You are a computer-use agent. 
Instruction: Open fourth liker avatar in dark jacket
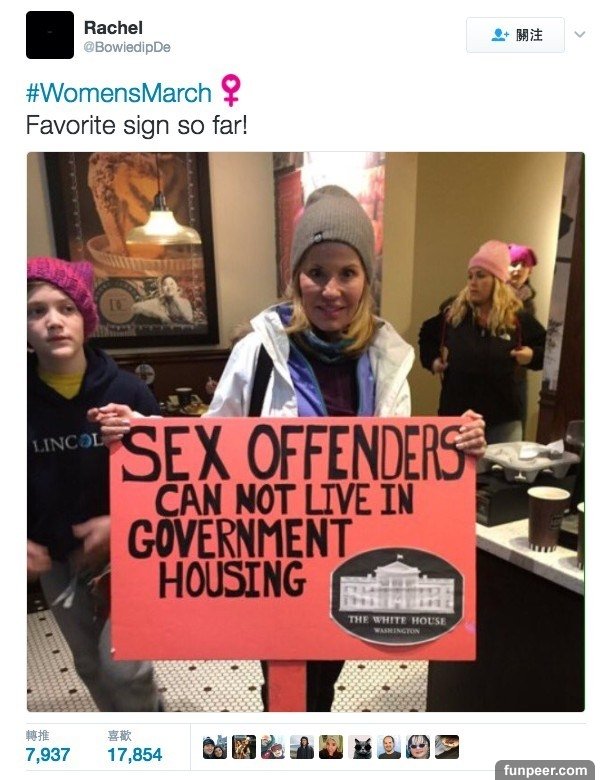tap(302, 747)
